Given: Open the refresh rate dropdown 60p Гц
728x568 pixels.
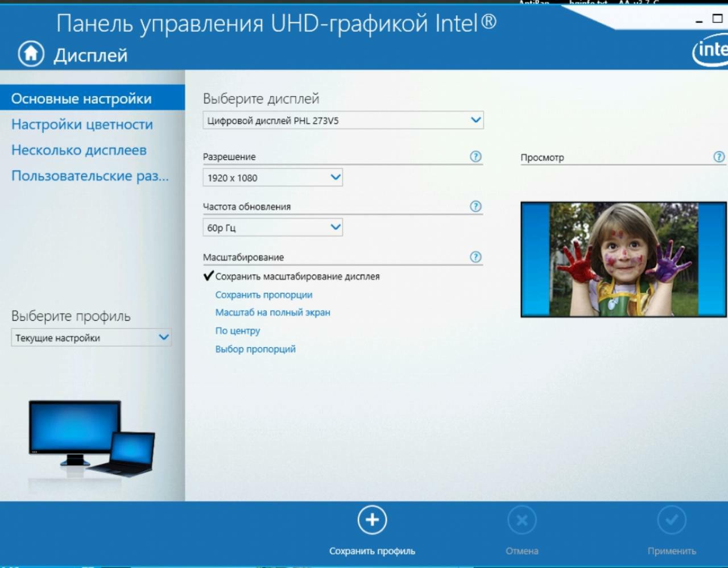Looking at the screenshot, I should click(x=273, y=227).
